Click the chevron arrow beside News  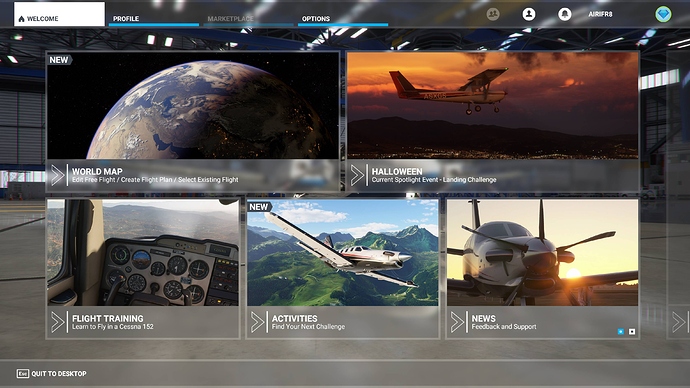[x=457, y=322]
